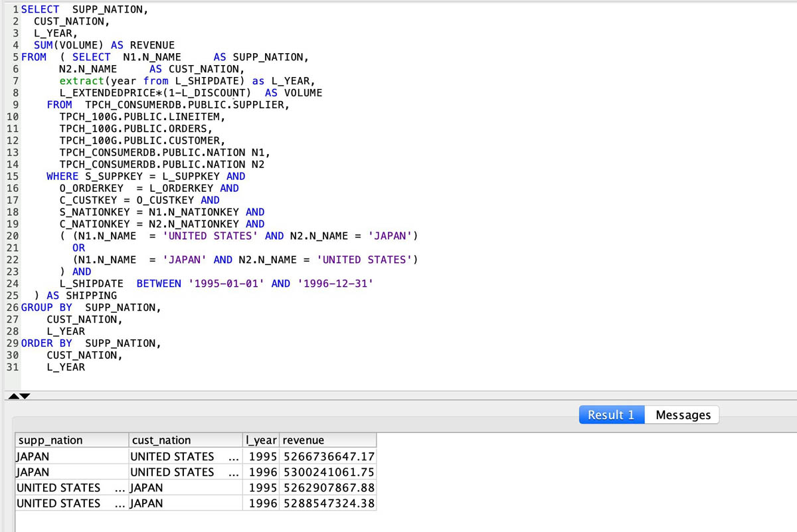Click C_NATIONKEY on line 19

tap(95, 224)
